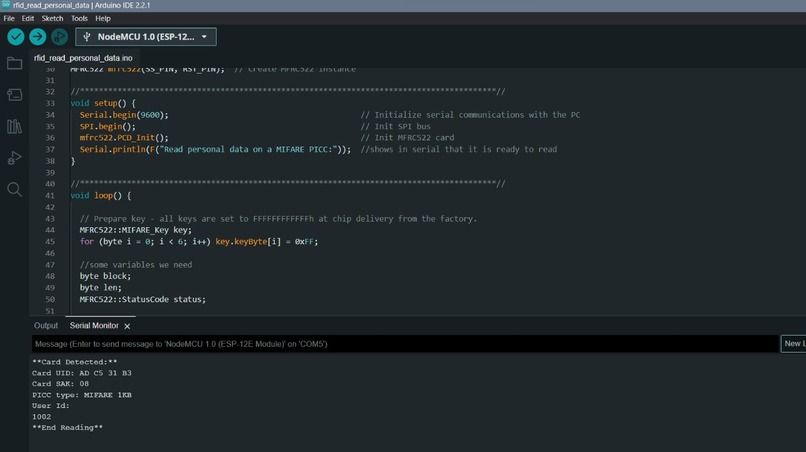Click the Serial.println Read personal data line
Viewport: 806px width, 452px height.
point(215,150)
